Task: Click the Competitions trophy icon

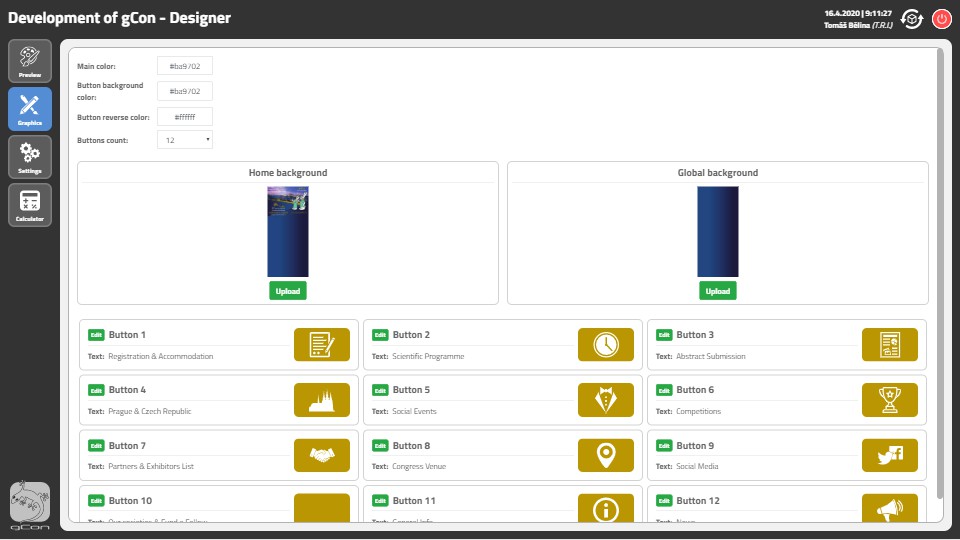Action: [x=889, y=400]
